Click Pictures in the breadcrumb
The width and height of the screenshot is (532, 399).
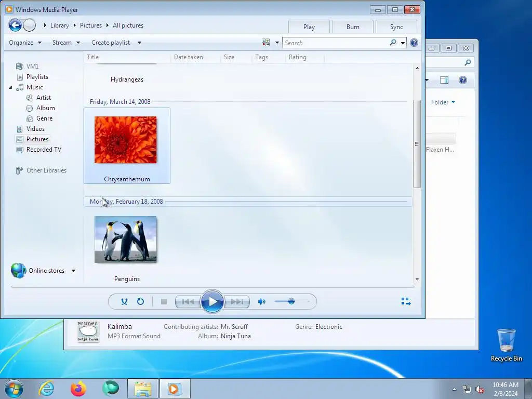[90, 25]
